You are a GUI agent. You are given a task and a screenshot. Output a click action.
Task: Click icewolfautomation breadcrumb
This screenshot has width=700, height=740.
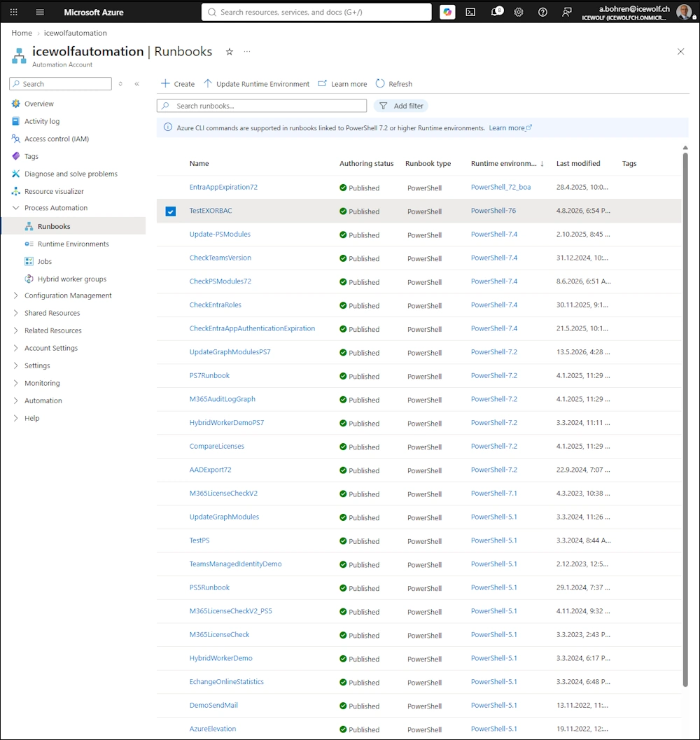76,33
